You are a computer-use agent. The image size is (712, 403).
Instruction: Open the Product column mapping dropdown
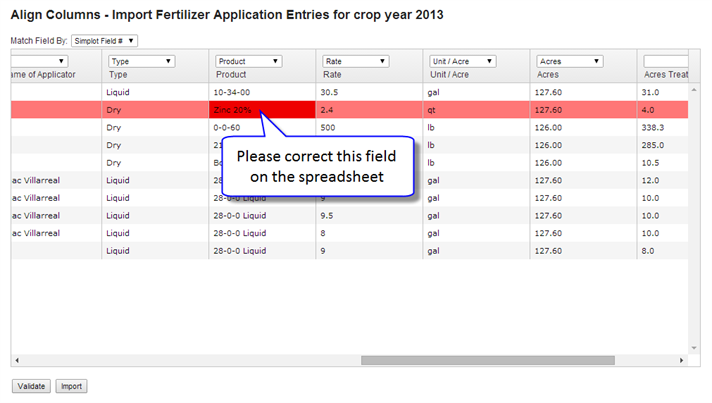click(x=248, y=61)
